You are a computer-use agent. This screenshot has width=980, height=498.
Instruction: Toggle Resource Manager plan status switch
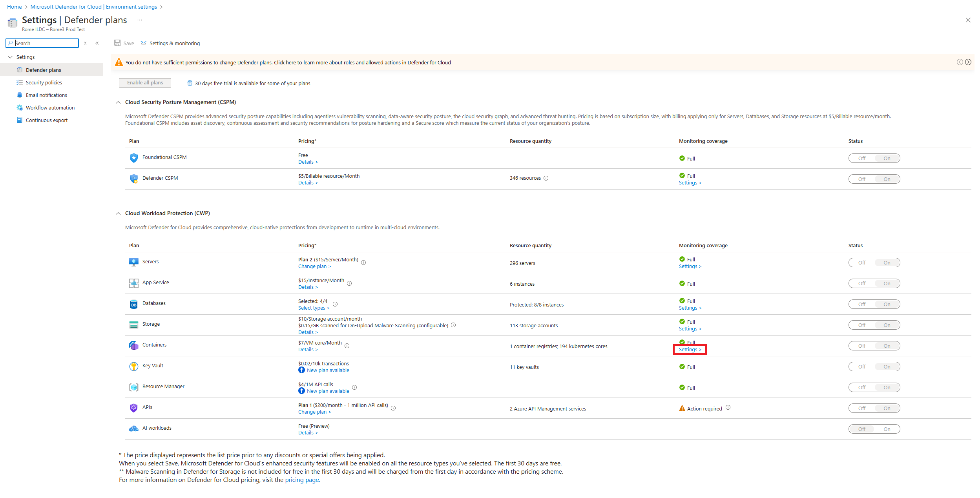click(874, 387)
